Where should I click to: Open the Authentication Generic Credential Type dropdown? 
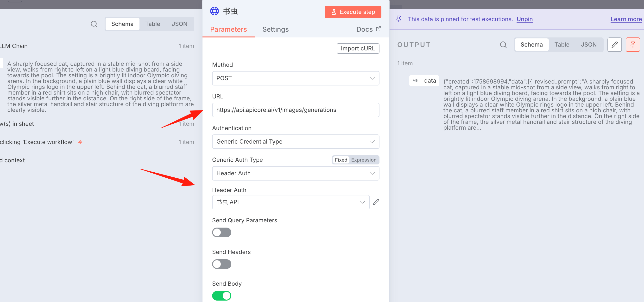(x=296, y=142)
